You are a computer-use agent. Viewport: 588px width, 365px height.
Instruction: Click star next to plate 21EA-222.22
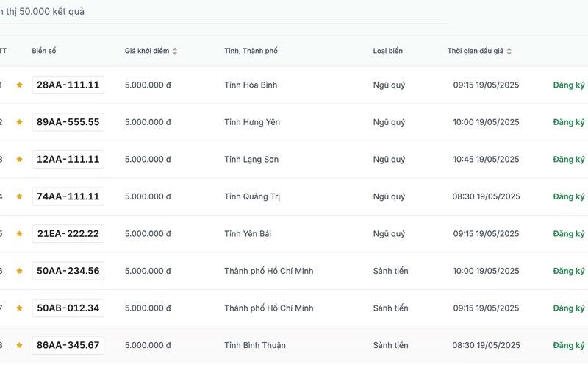[x=20, y=234]
